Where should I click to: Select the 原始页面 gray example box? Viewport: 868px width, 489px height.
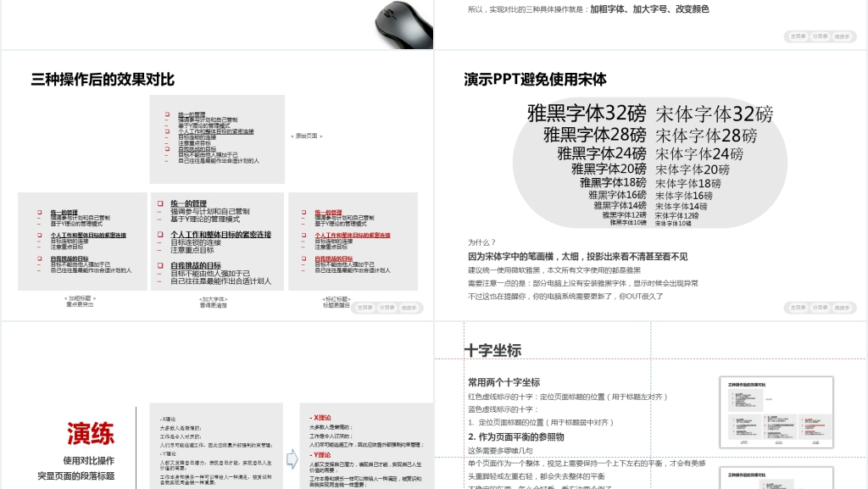(x=217, y=139)
